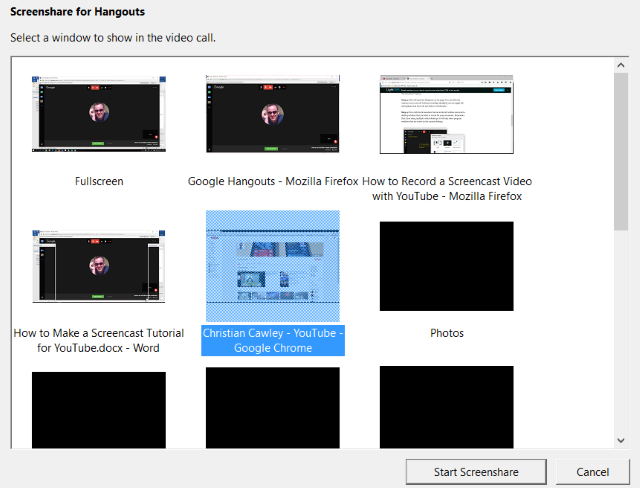Click label 'Google Hangouts - Mozilla Firefox'
Screen dimensions: 640x488
coord(273,181)
